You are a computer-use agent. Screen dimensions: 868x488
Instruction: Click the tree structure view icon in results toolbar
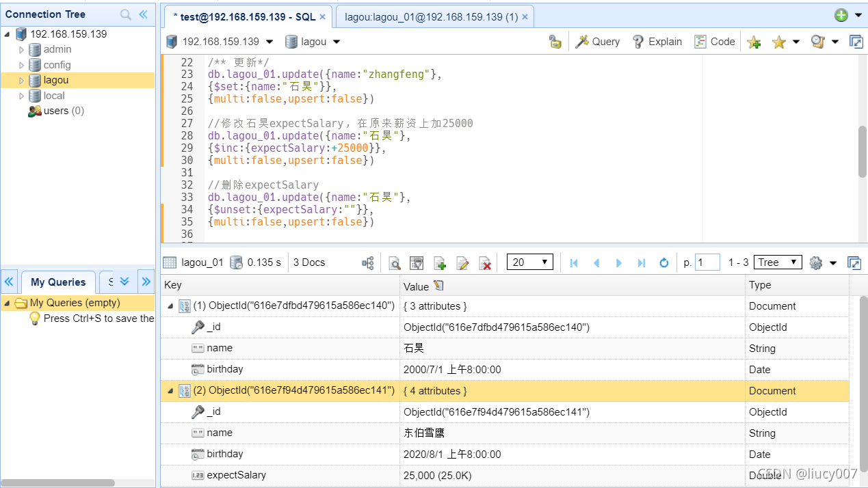pos(368,263)
